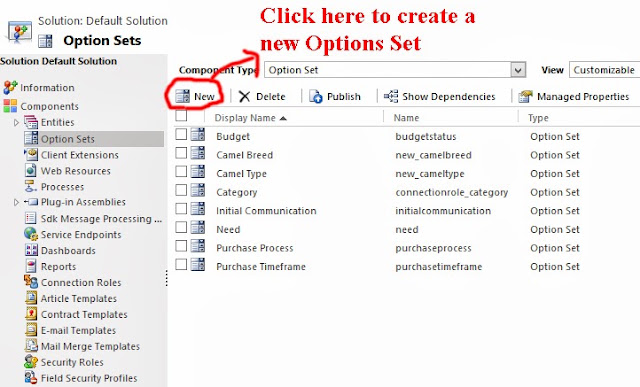Image resolution: width=640 pixels, height=387 pixels.
Task: Open the Component Type dropdown arrow
Action: coord(518,70)
